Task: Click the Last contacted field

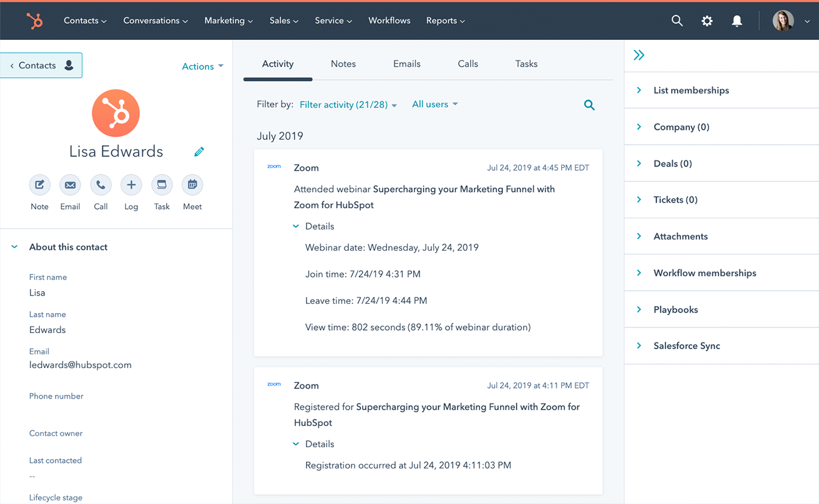Action: click(x=56, y=460)
